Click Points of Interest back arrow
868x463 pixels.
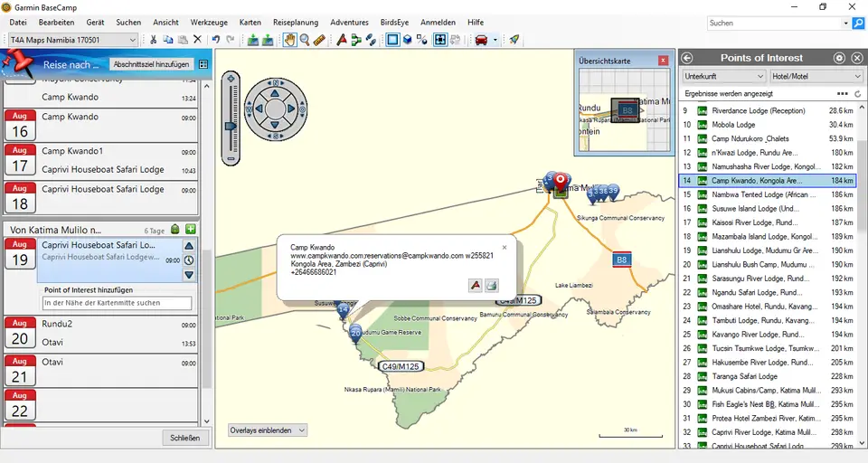687,58
